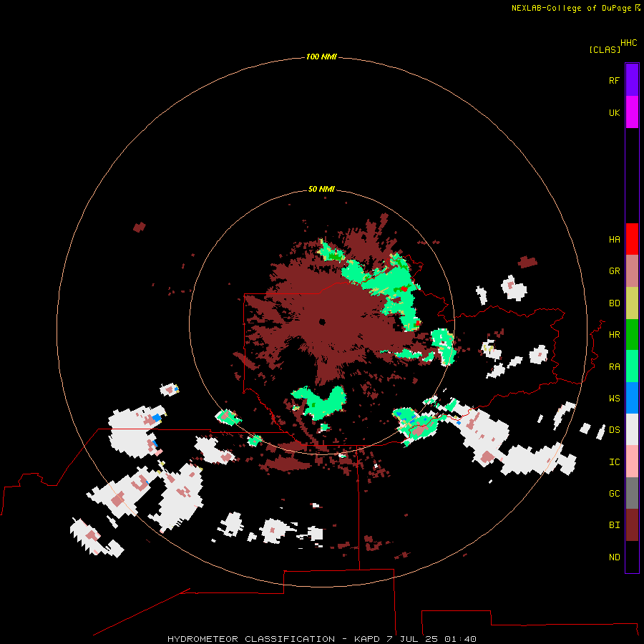Click the HA legend label
The width and height of the screenshot is (644, 644).
pyautogui.click(x=614, y=240)
